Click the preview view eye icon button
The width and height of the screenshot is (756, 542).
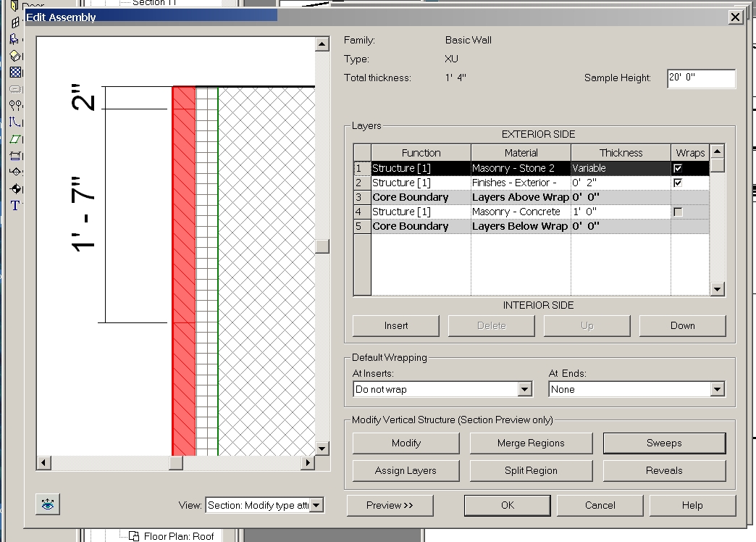coord(48,505)
